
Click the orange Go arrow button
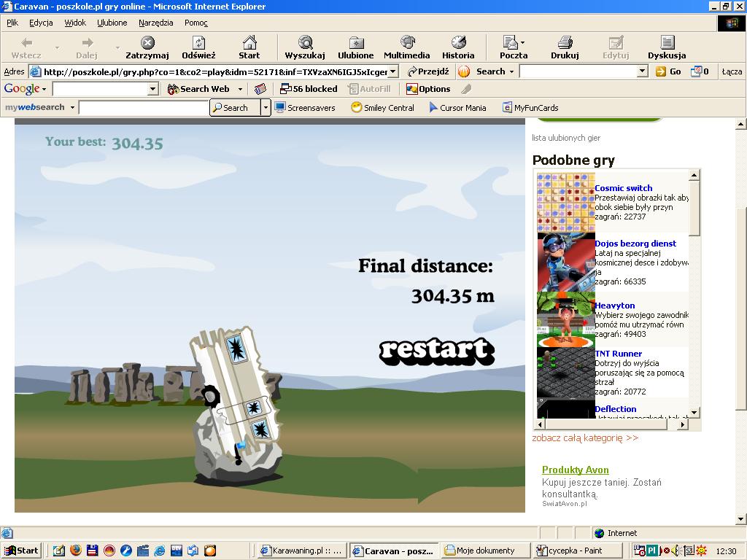[x=661, y=71]
